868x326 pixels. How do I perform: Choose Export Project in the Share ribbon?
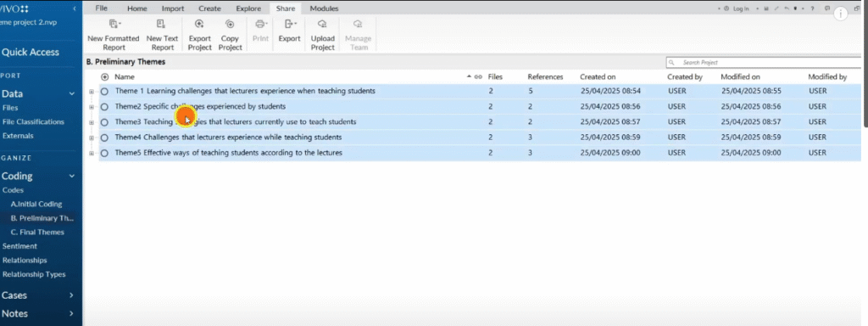point(200,34)
